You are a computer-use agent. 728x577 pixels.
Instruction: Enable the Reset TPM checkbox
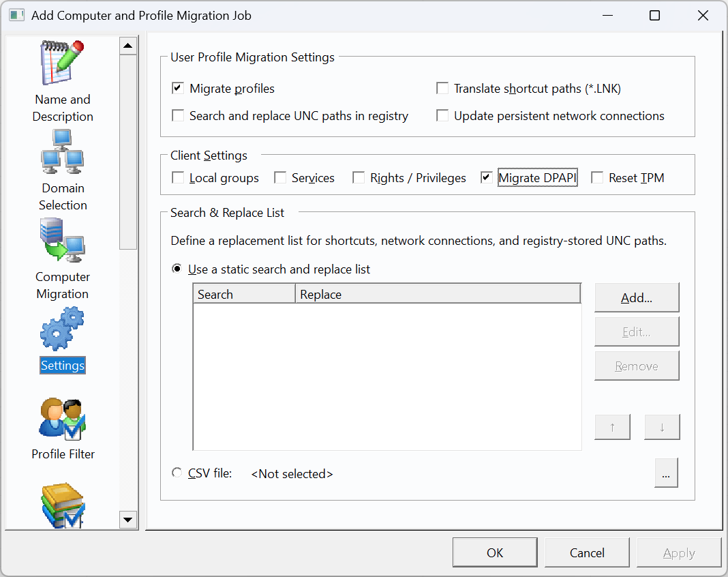pyautogui.click(x=597, y=177)
